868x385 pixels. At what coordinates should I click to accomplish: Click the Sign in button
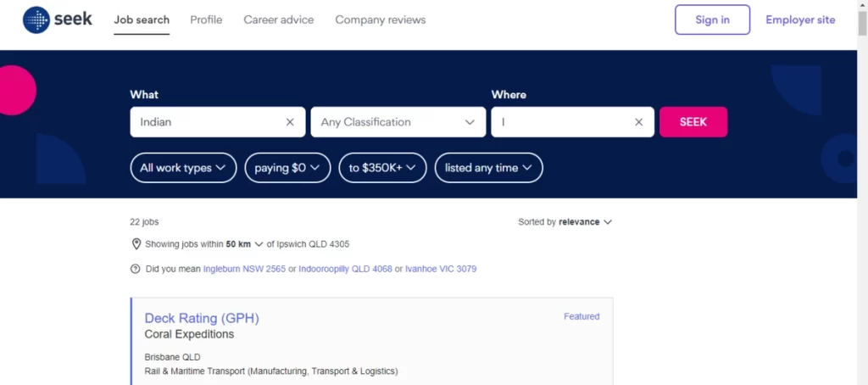pos(712,20)
